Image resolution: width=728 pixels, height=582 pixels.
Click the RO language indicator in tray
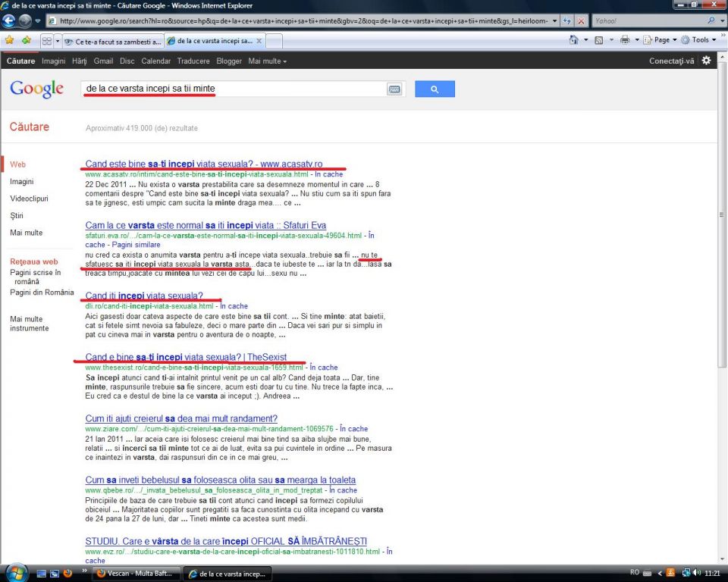[635, 573]
